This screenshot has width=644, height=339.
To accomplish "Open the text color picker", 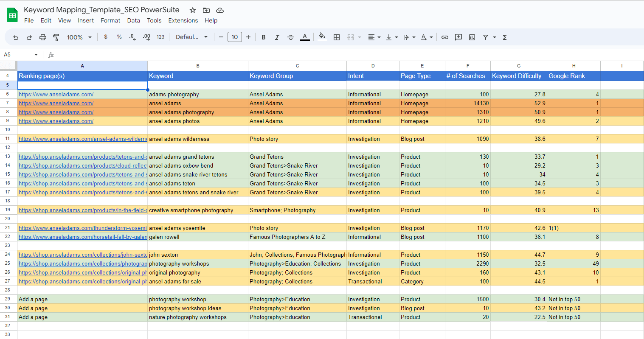I will pyautogui.click(x=305, y=37).
